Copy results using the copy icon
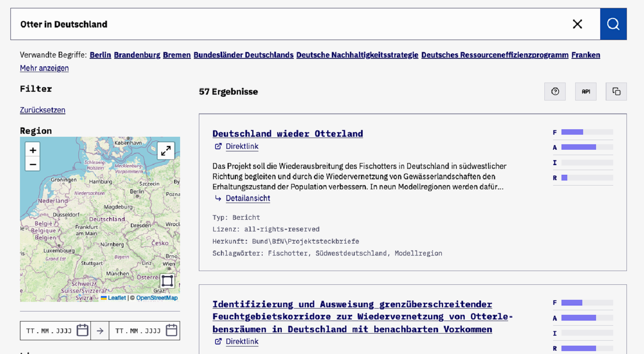644x354 pixels. pyautogui.click(x=616, y=92)
